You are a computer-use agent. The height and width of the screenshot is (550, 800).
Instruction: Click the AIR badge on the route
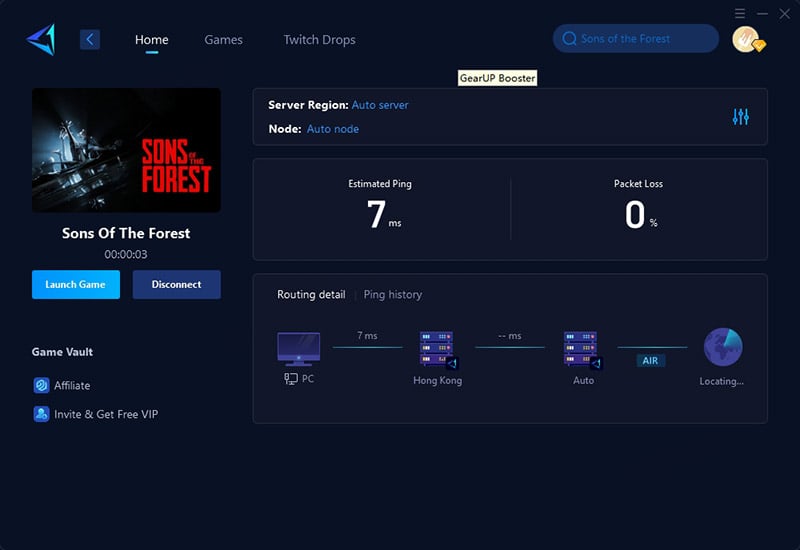[x=651, y=361]
